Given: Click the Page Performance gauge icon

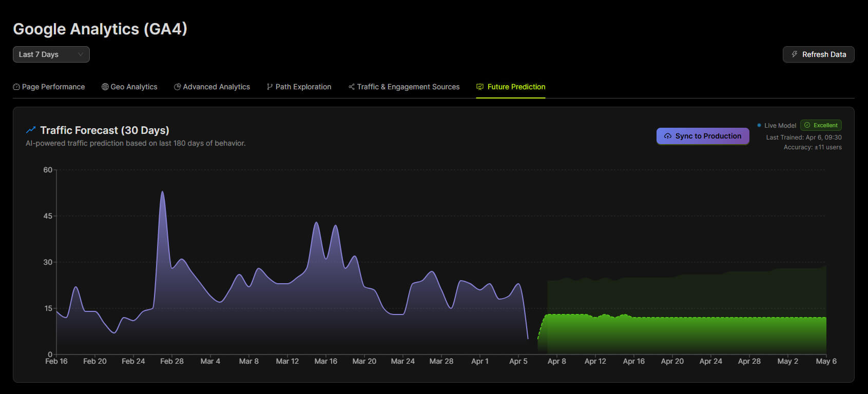Looking at the screenshot, I should point(16,87).
